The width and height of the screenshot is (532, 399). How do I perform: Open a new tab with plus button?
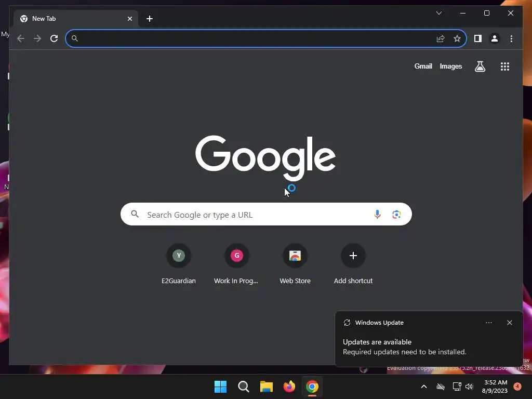click(150, 19)
